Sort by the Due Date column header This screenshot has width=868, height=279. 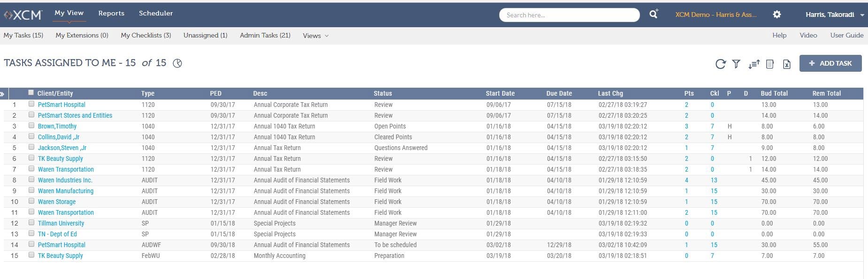coord(559,93)
